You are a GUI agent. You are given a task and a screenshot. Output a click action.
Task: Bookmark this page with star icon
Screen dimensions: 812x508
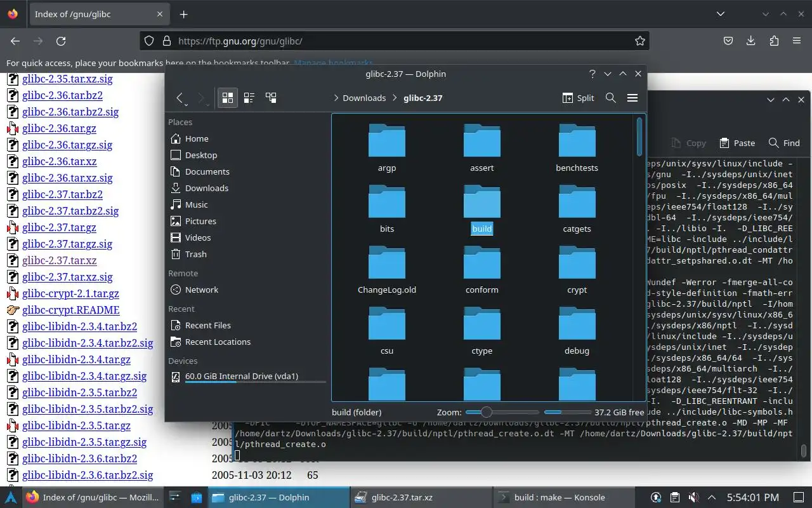click(x=639, y=41)
